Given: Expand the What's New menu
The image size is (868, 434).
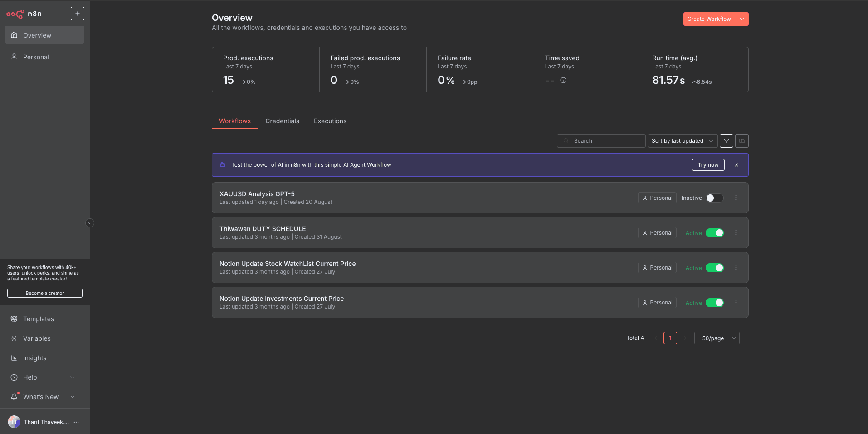Looking at the screenshot, I should tap(44, 397).
